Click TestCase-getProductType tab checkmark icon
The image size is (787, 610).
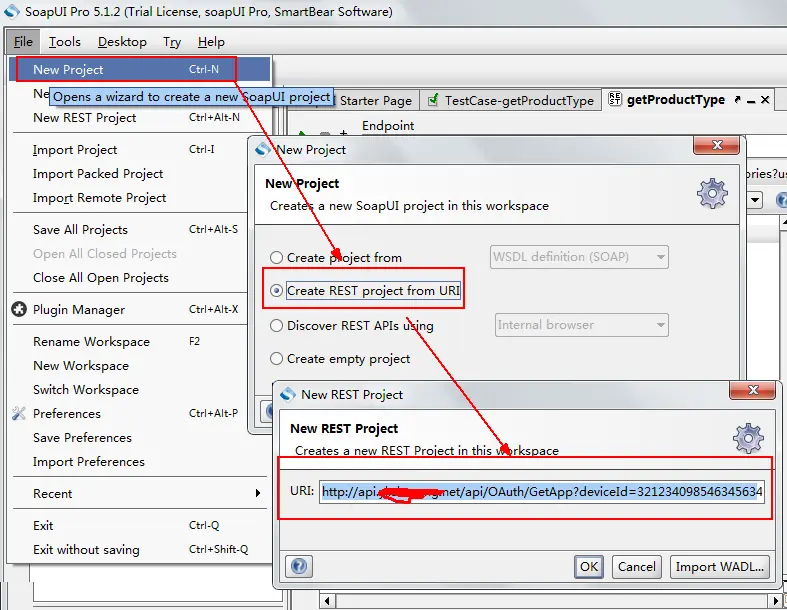(x=433, y=100)
